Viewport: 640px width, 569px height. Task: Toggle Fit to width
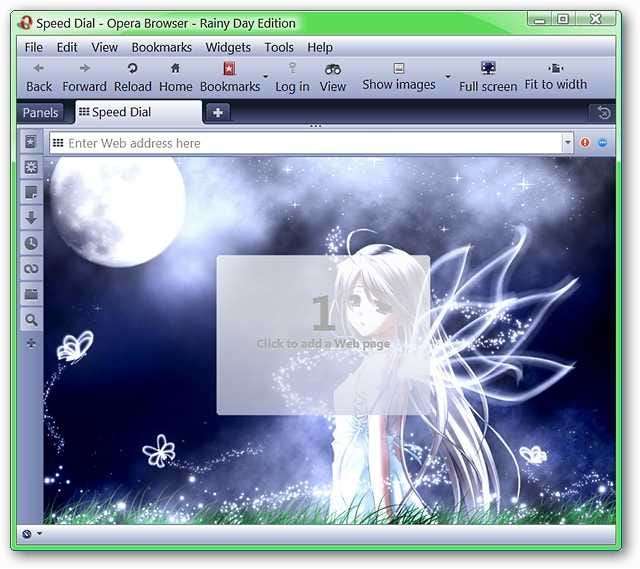point(556,77)
